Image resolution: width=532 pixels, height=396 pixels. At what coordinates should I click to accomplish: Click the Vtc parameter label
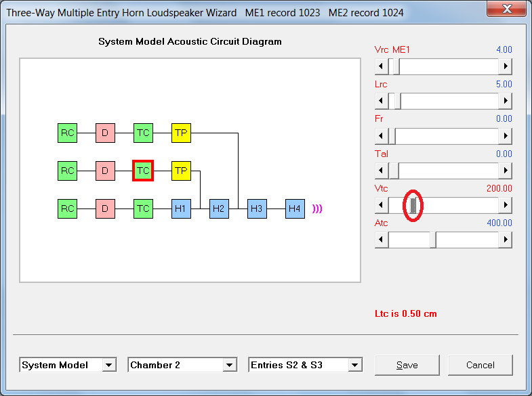tap(382, 188)
